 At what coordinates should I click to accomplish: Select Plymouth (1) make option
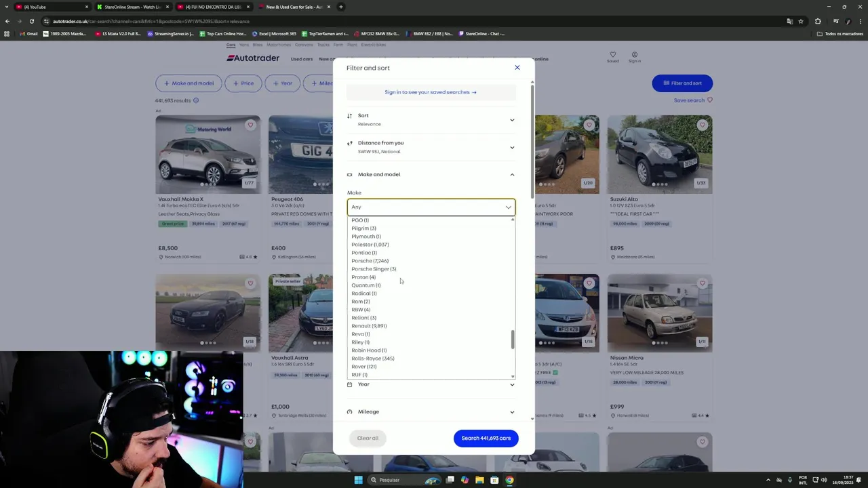coord(366,237)
